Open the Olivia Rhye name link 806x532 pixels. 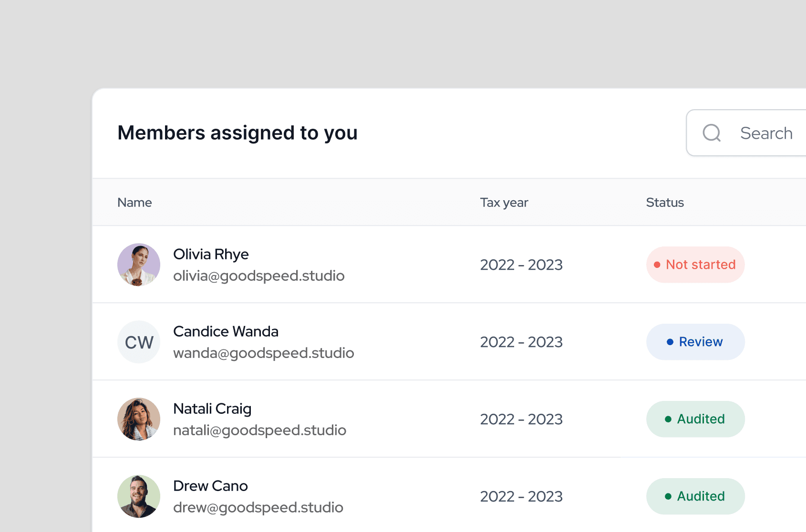click(x=211, y=254)
